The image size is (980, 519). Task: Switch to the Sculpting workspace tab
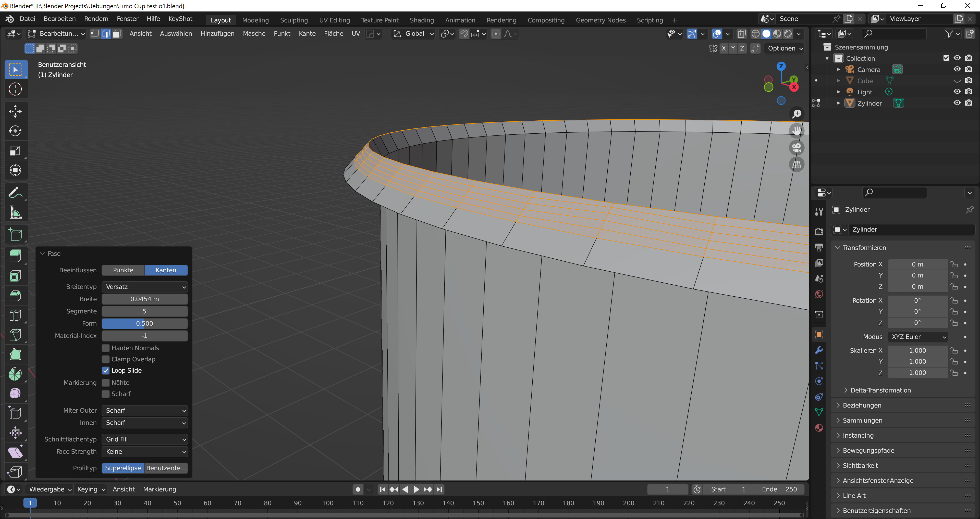pyautogui.click(x=294, y=20)
